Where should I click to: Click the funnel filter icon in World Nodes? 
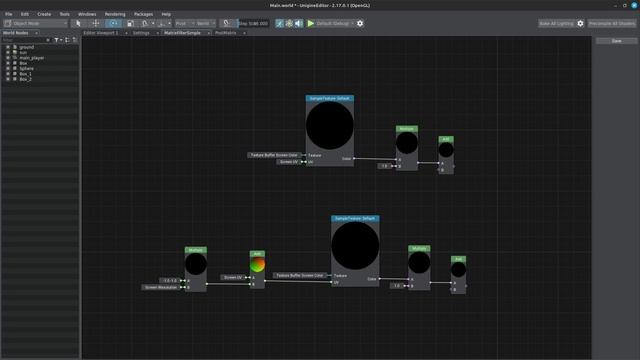(56, 40)
